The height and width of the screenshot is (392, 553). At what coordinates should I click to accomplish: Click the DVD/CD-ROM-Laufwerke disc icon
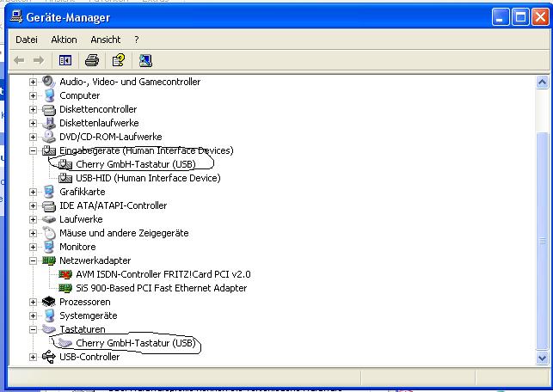tap(49, 137)
